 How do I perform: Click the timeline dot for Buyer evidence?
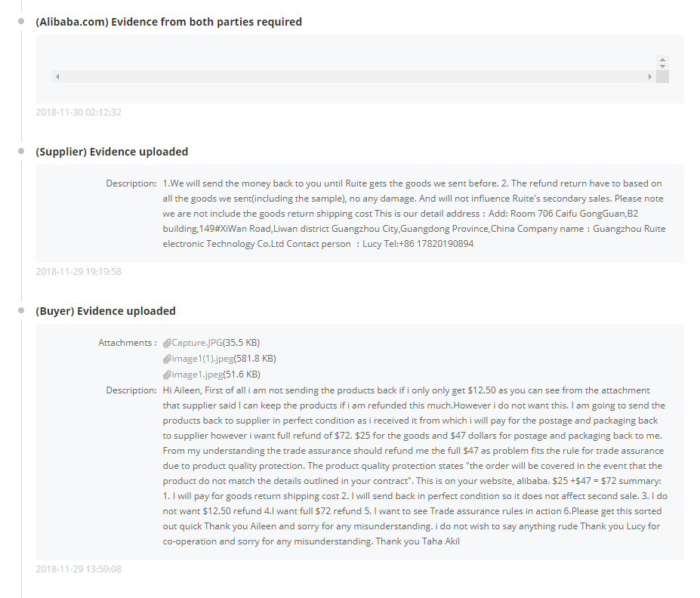pyautogui.click(x=22, y=311)
